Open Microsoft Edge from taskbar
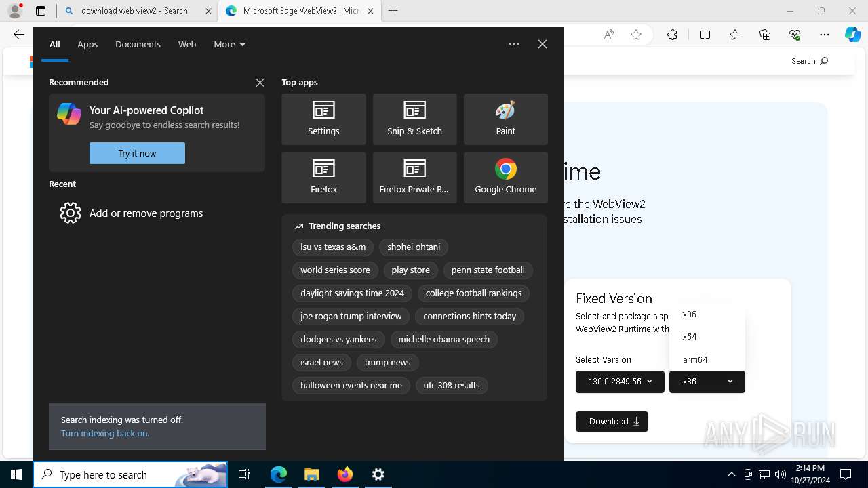Screen dimensions: 868x488 point(279,474)
